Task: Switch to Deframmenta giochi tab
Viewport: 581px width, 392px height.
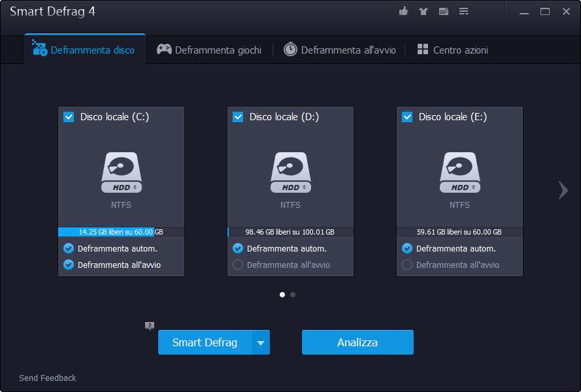Action: tap(209, 50)
